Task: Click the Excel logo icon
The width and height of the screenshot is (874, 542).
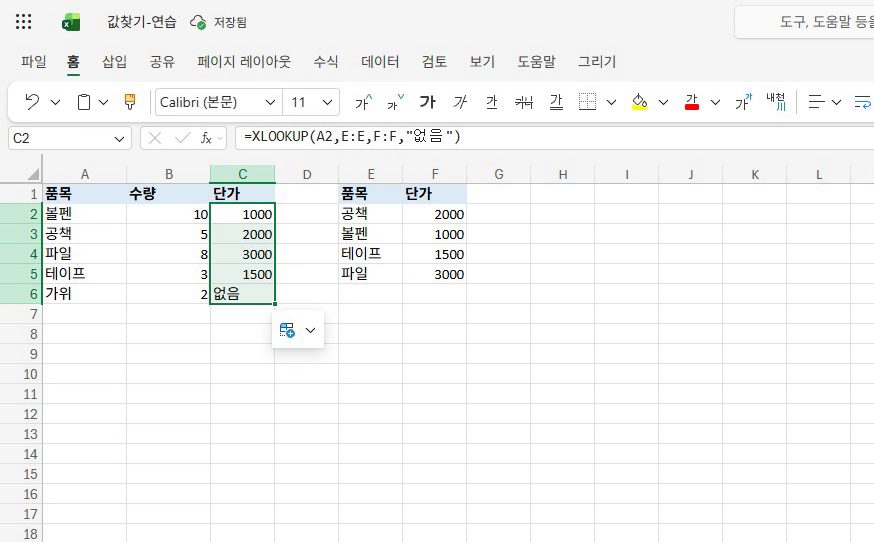Action: coord(71,22)
